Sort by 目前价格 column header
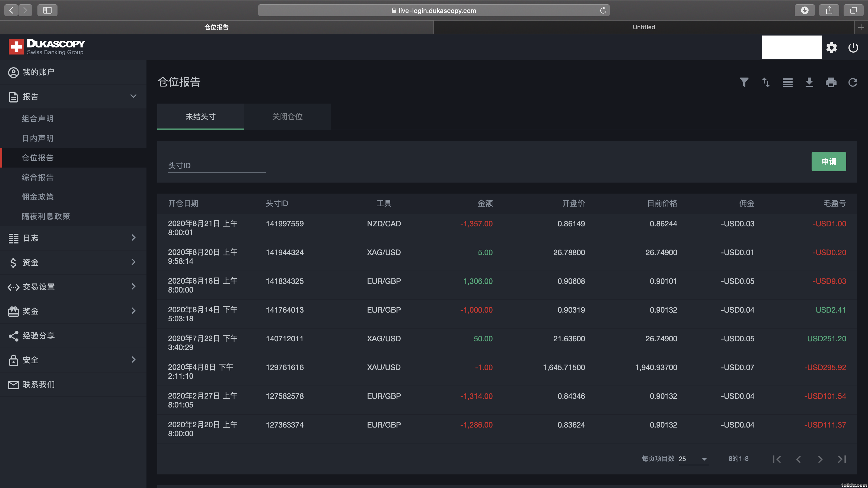This screenshot has width=868, height=488. point(662,203)
